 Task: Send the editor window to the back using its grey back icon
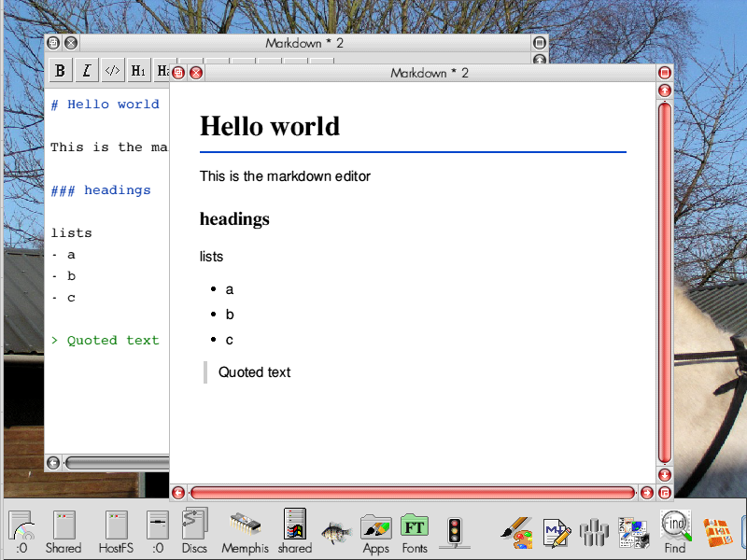53,43
